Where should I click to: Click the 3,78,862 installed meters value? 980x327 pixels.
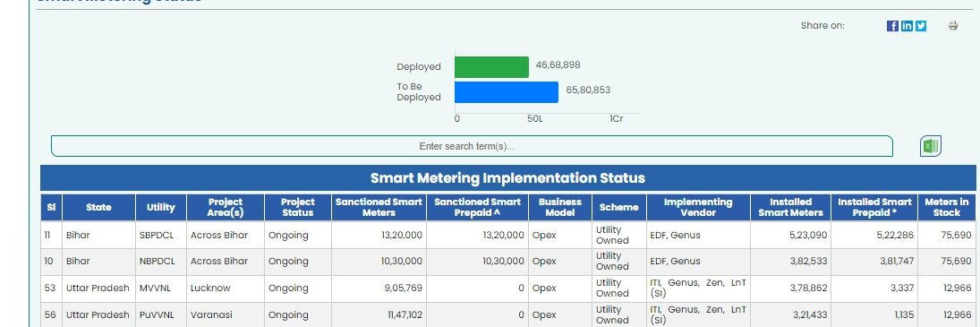(809, 288)
